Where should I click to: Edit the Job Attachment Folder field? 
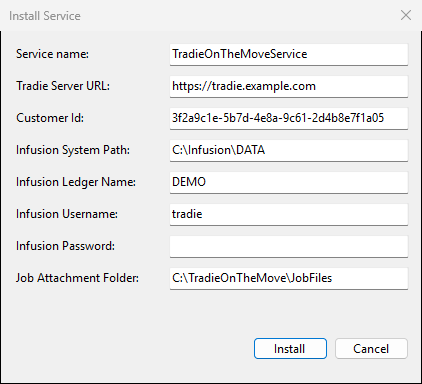[x=289, y=278]
